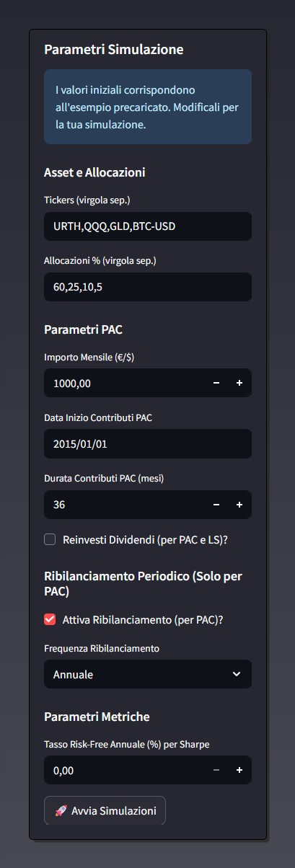Lower the Tasso Risk-Free value with minus
Image resolution: width=295 pixels, height=868 pixels.
216,771
